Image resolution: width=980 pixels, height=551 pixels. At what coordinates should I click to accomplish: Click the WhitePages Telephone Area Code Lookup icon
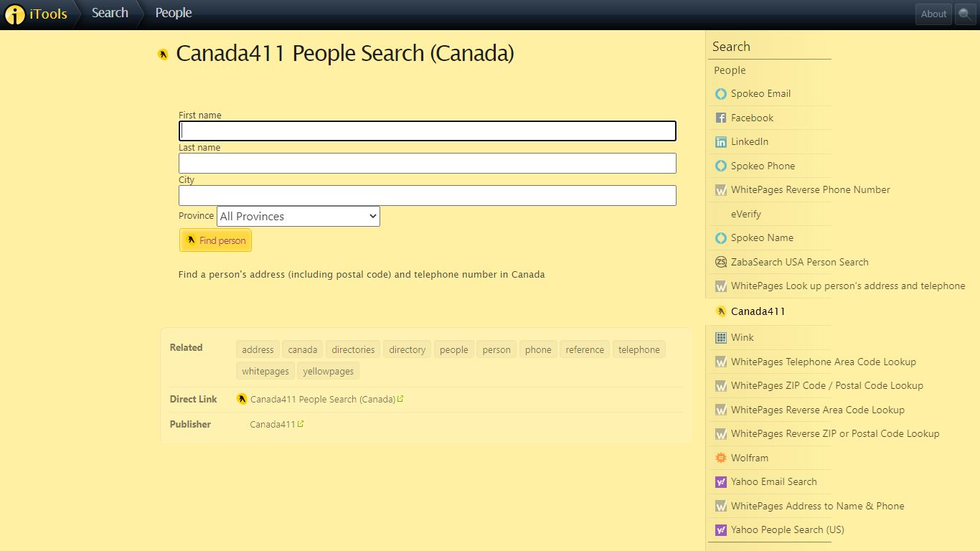point(721,362)
